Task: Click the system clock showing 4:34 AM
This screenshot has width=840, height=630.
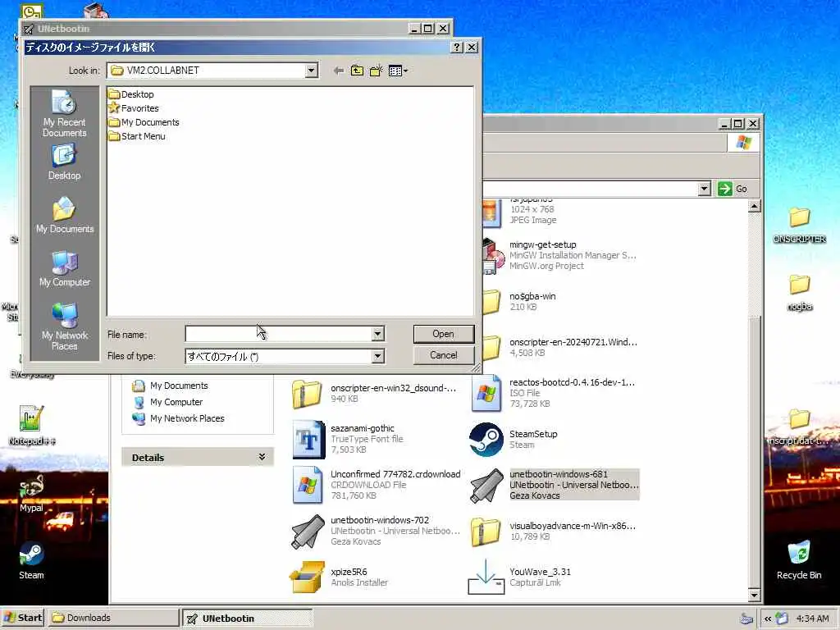Action: tap(812, 619)
